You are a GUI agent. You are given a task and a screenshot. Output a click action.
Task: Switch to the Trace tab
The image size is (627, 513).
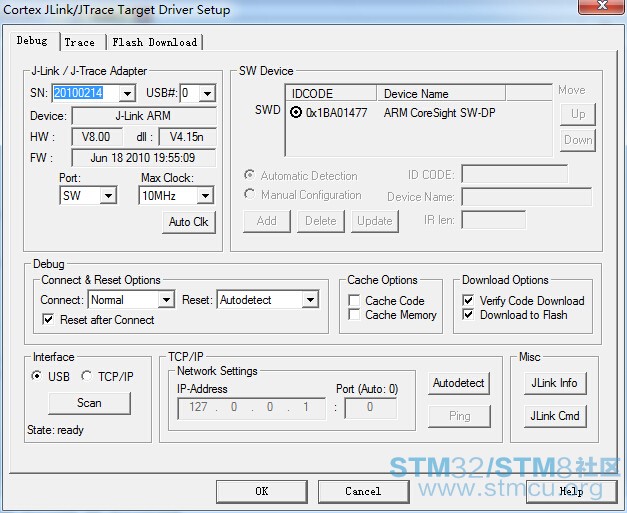80,42
